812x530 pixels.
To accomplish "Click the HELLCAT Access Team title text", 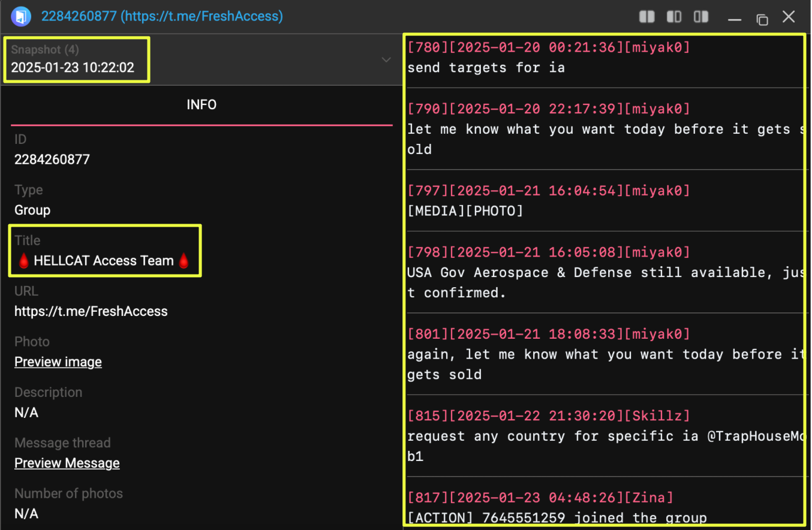I will 104,261.
